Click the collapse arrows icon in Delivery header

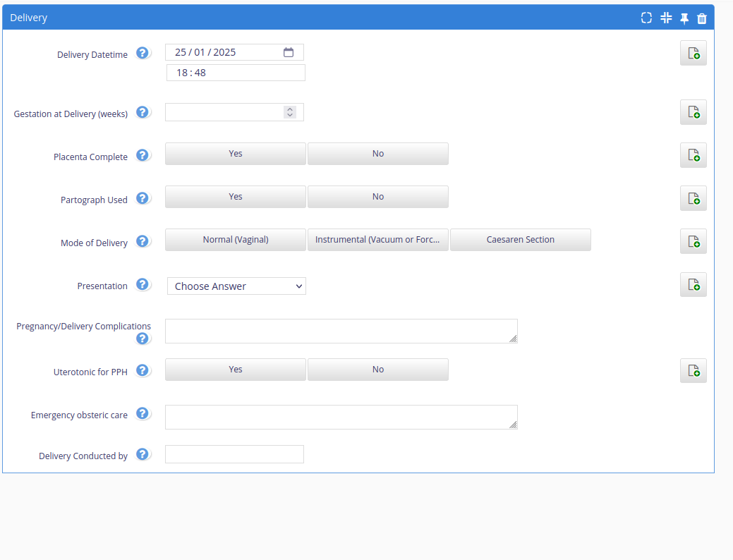coord(666,18)
